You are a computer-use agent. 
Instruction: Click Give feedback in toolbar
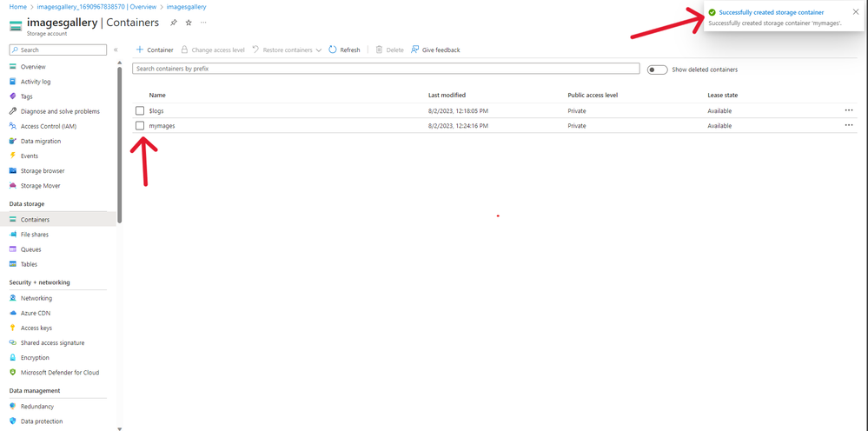point(435,50)
